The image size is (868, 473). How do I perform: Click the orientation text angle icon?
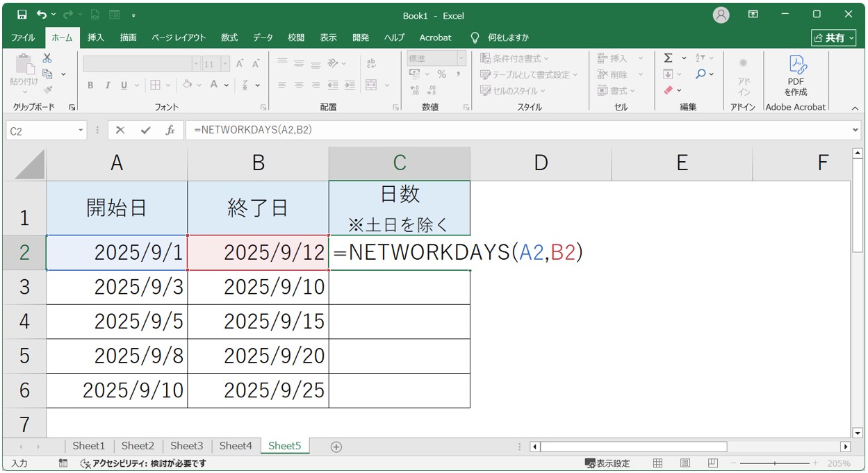[x=334, y=64]
